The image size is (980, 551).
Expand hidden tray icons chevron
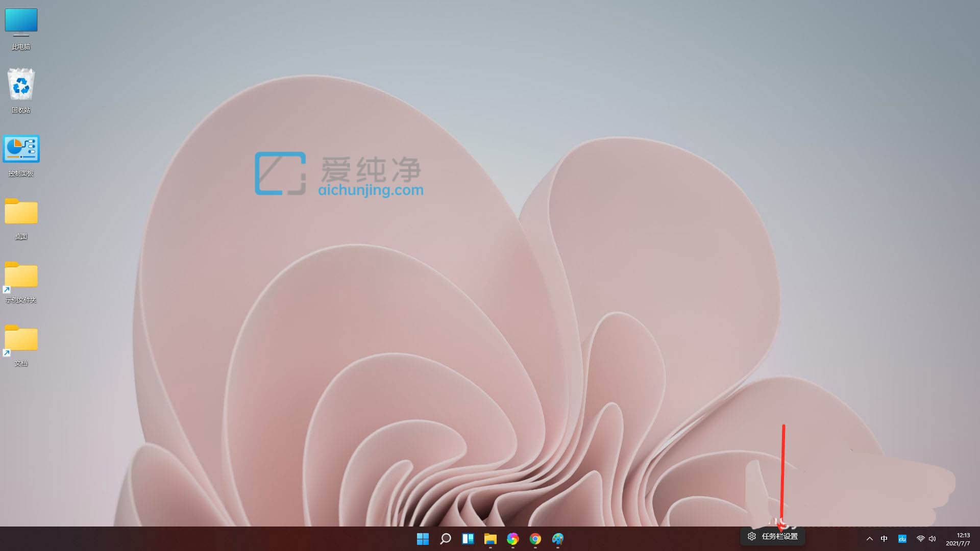[869, 539]
